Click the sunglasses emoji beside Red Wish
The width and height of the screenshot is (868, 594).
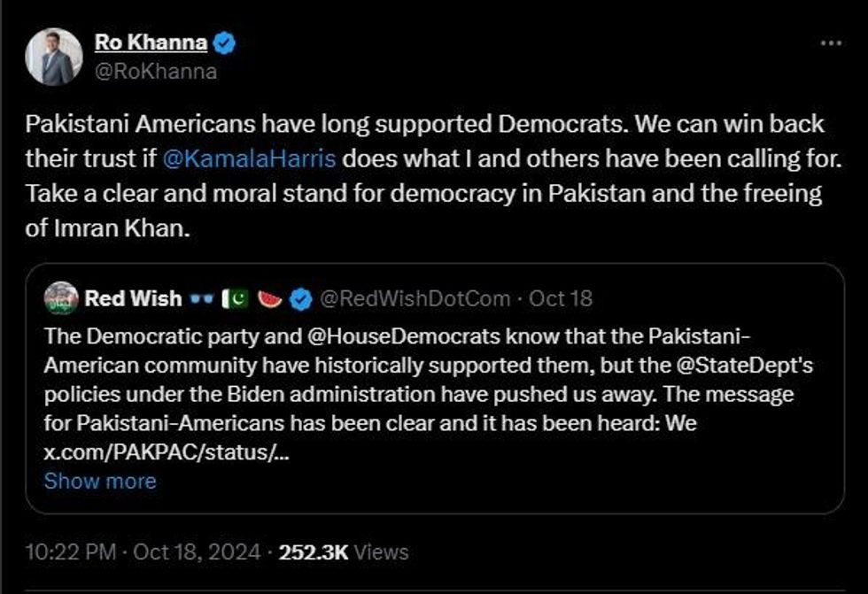point(202,299)
